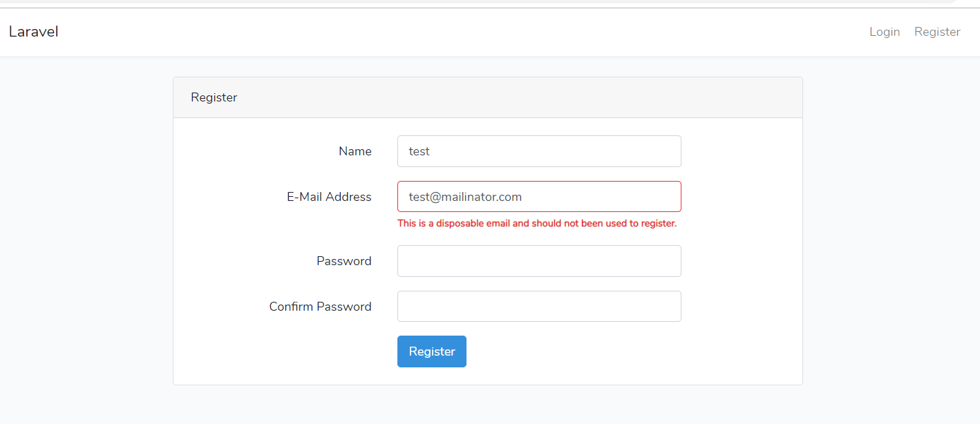Click the Confirm Password label

coord(320,307)
